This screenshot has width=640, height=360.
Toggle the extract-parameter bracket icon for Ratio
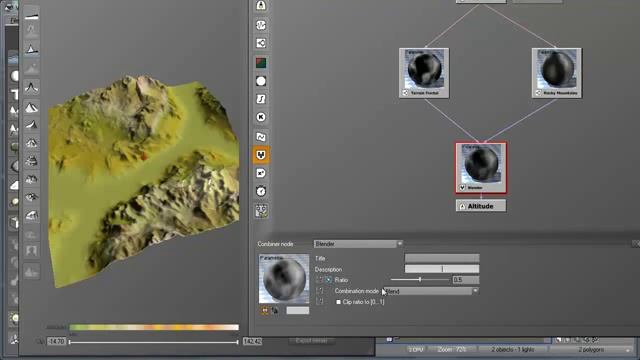pos(320,280)
